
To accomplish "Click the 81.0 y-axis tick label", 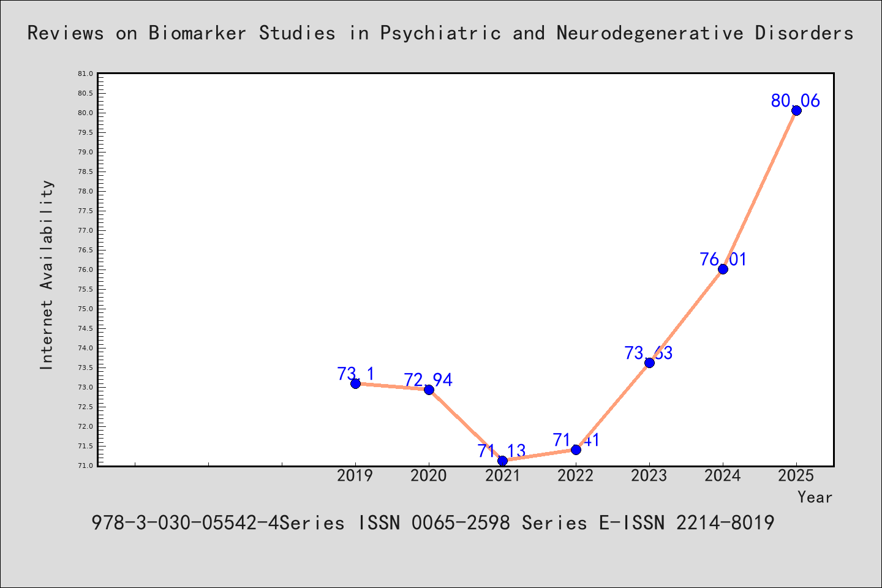I will coord(85,73).
